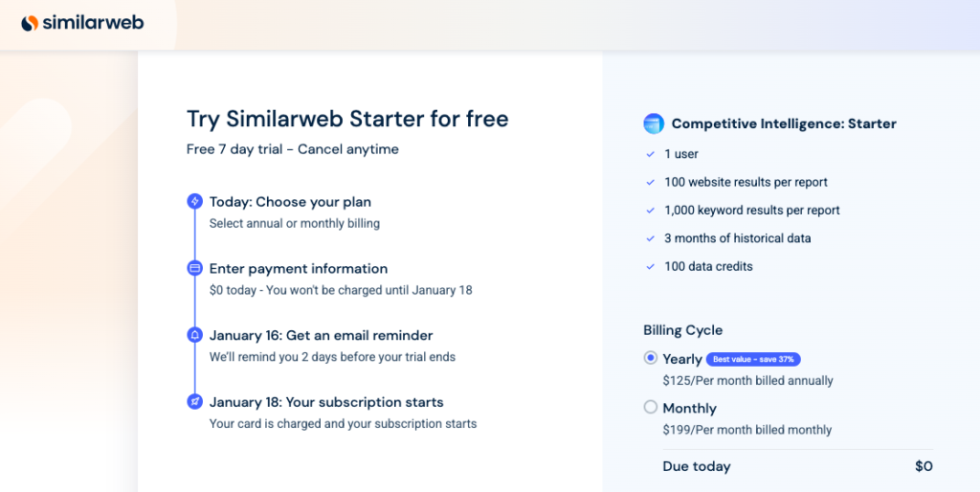This screenshot has height=492, width=980.
Task: Click the email reminder bell icon
Action: 194,335
